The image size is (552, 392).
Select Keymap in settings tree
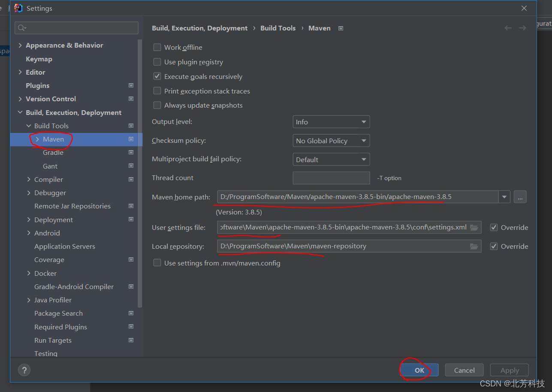tap(39, 59)
